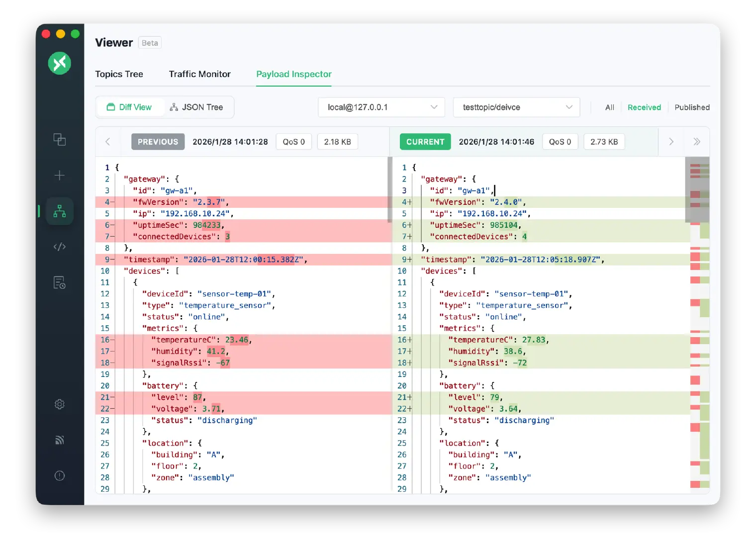This screenshot has width=756, height=553.
Task: Click signalRssi -72 line in current pane
Action: [x=541, y=363]
